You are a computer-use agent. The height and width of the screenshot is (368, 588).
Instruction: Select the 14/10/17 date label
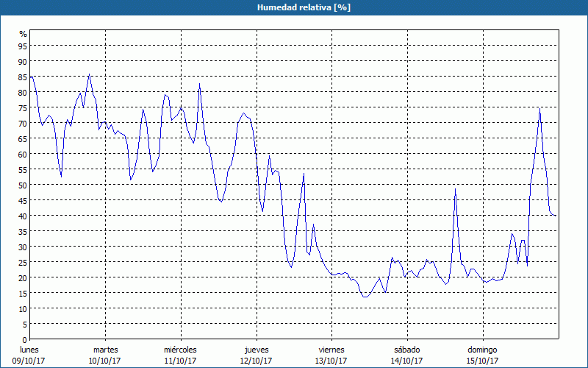pos(406,361)
